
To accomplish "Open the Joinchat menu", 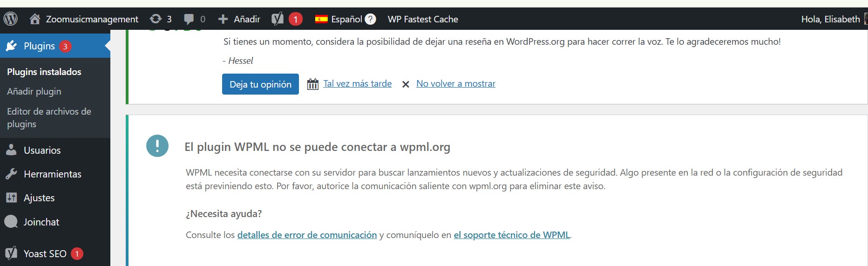I will point(41,222).
